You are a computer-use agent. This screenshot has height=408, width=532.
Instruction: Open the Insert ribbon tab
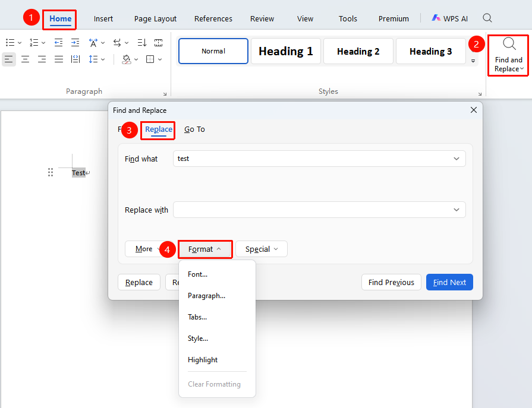click(103, 18)
